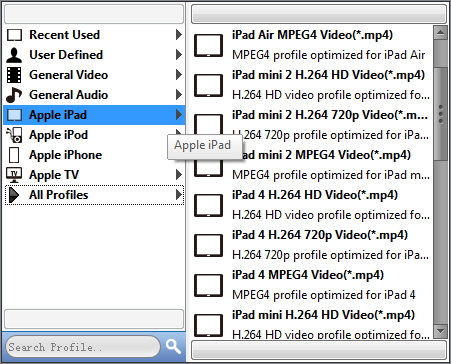Click the Recent Used monitor icon

[x=14, y=35]
